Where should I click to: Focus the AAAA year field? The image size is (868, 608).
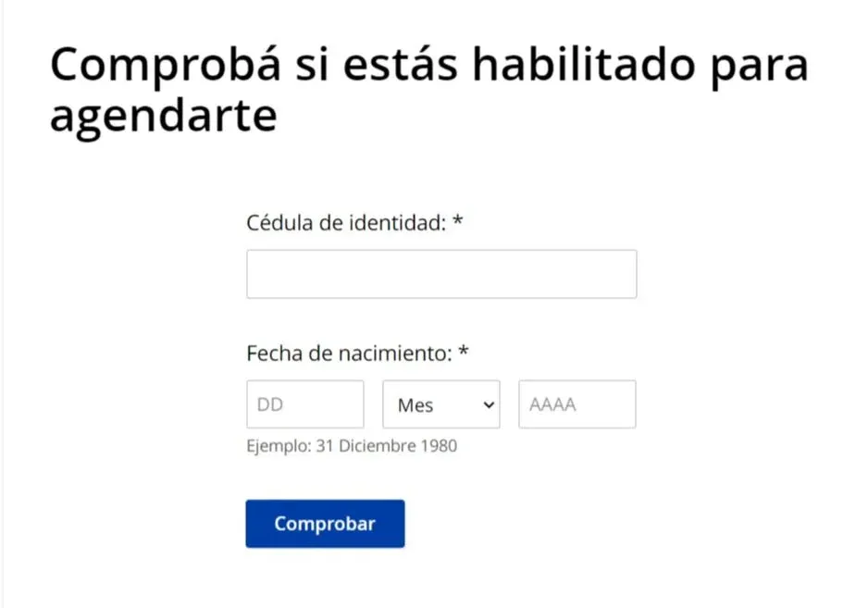pyautogui.click(x=577, y=404)
